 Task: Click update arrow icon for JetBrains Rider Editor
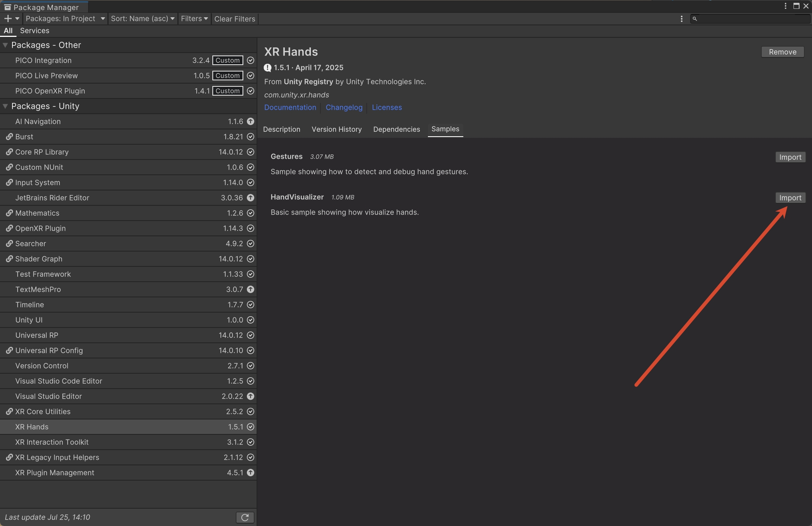pos(251,198)
